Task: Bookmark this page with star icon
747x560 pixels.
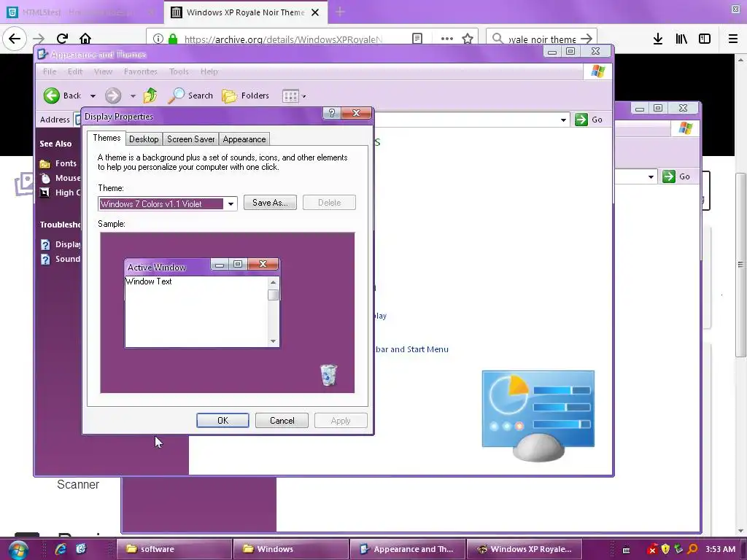Action: [x=468, y=39]
